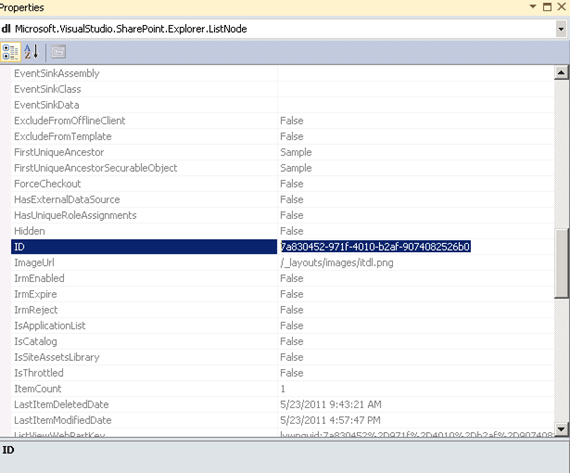Maximize the Properties panel

point(547,7)
